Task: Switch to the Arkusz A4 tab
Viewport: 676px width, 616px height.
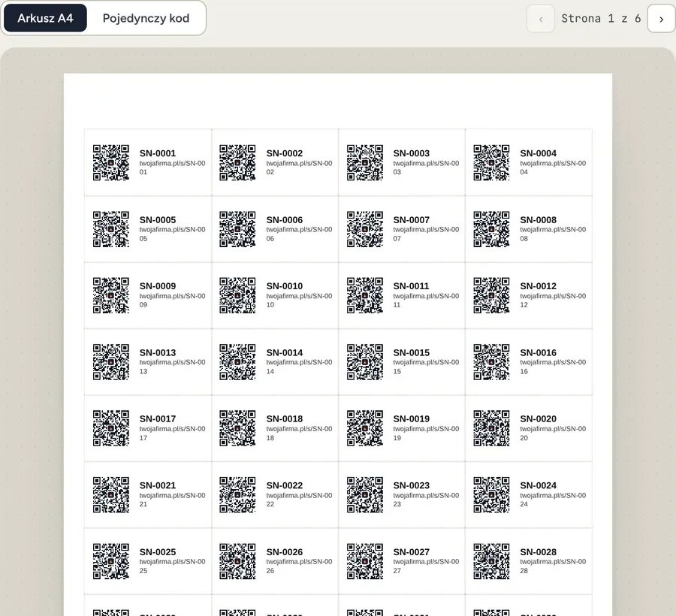Action: pos(45,18)
